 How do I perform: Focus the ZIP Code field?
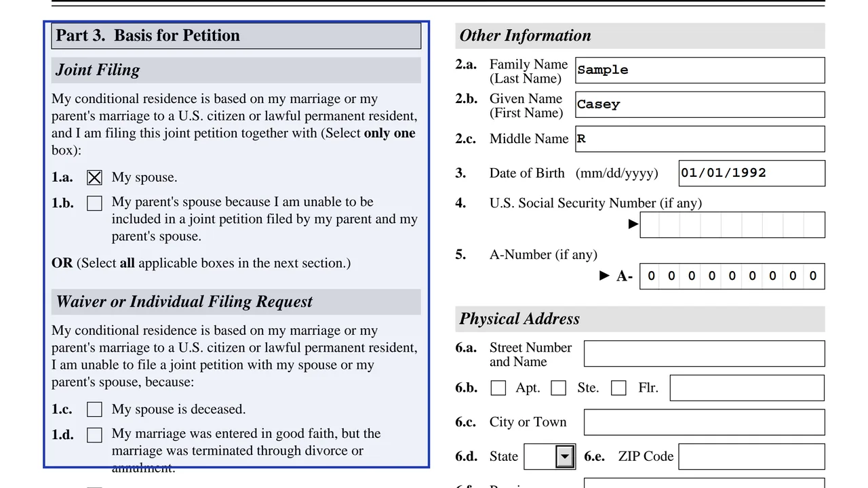752,457
